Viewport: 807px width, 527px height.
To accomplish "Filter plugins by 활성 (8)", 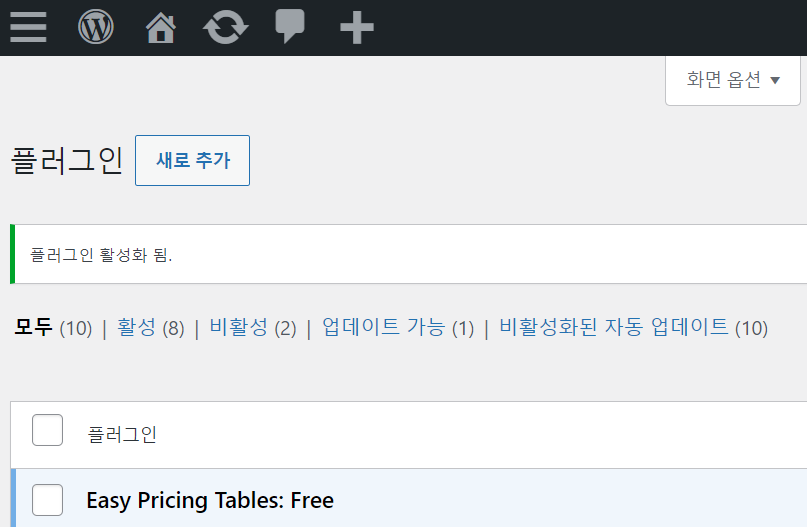I will point(150,327).
